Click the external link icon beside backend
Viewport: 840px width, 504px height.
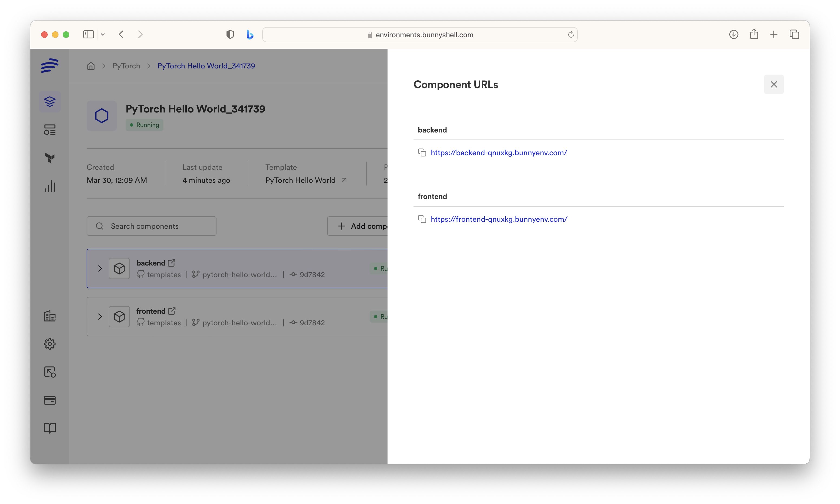(172, 263)
